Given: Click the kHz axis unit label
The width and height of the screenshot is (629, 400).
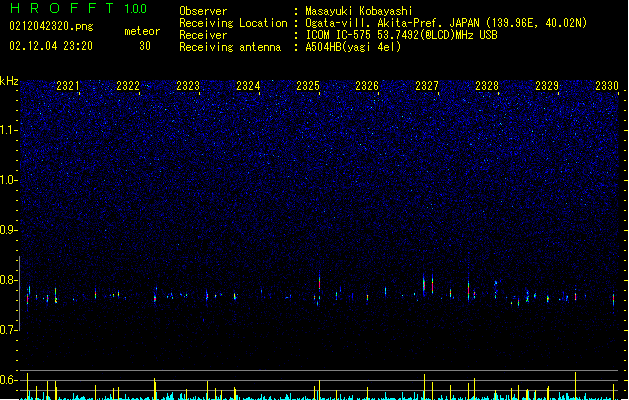Looking at the screenshot, I should (x=9, y=81).
